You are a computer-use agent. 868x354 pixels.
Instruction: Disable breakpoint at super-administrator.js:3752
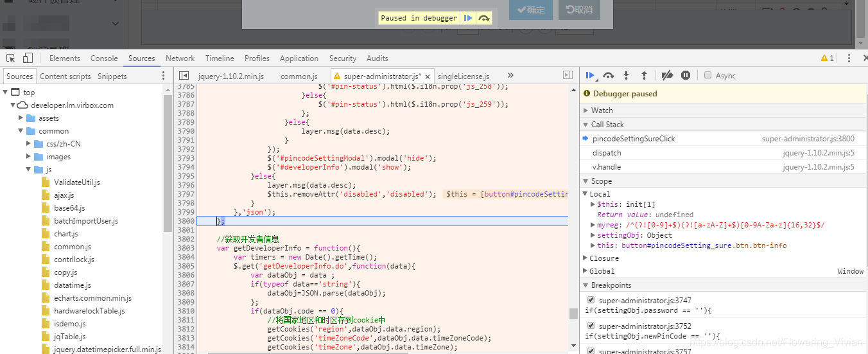(591, 326)
